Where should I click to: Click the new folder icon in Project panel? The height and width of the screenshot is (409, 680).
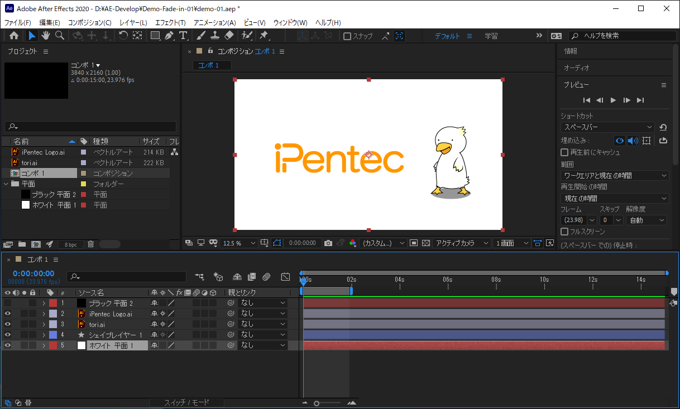[22, 245]
